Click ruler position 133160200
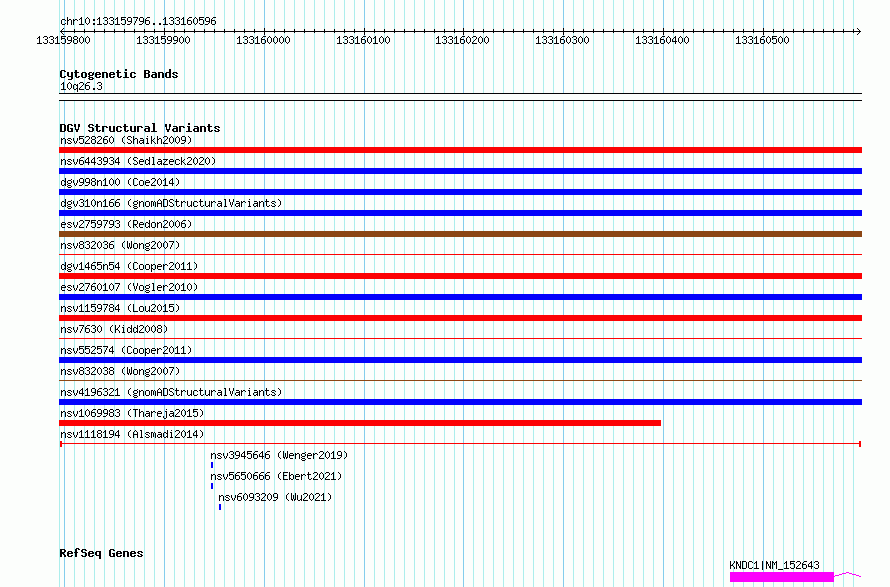Viewport: 890px width, 587px height. pos(462,40)
